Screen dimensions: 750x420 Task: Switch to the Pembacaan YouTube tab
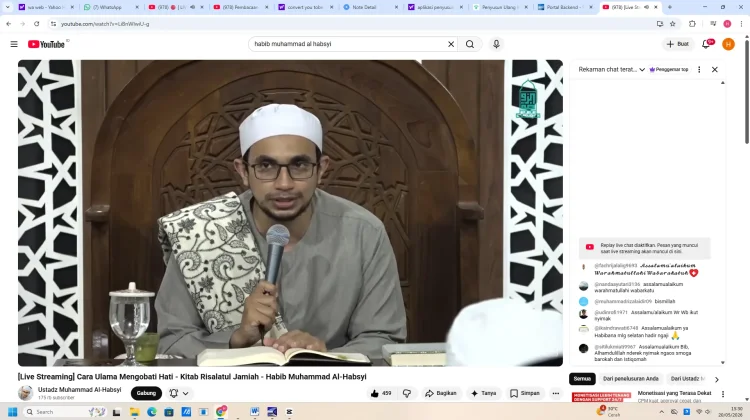[x=239, y=7]
